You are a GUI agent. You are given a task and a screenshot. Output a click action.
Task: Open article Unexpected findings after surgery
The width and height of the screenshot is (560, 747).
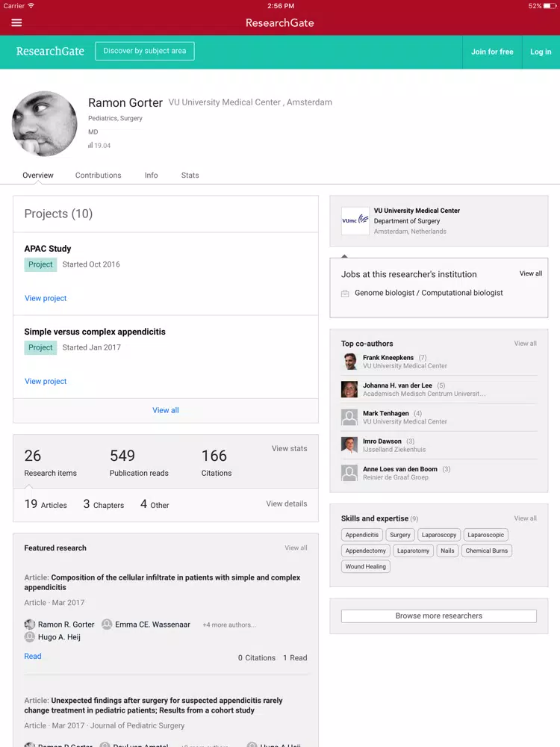coord(153,705)
